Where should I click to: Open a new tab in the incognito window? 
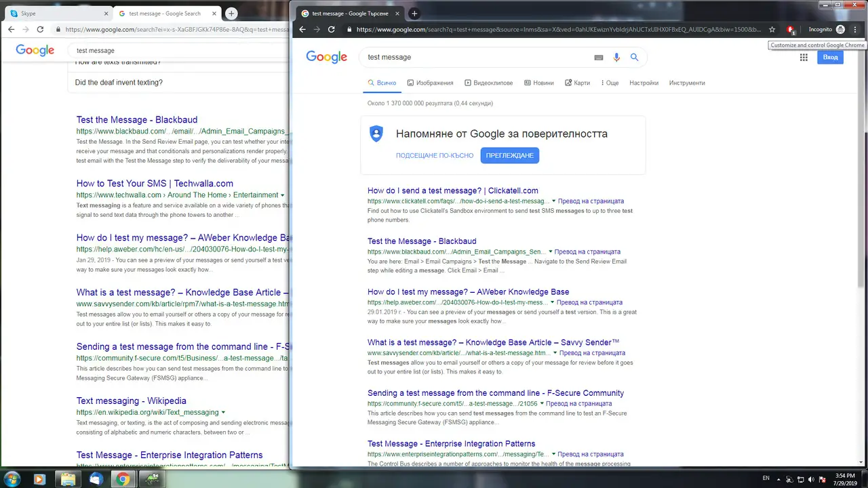coord(414,14)
